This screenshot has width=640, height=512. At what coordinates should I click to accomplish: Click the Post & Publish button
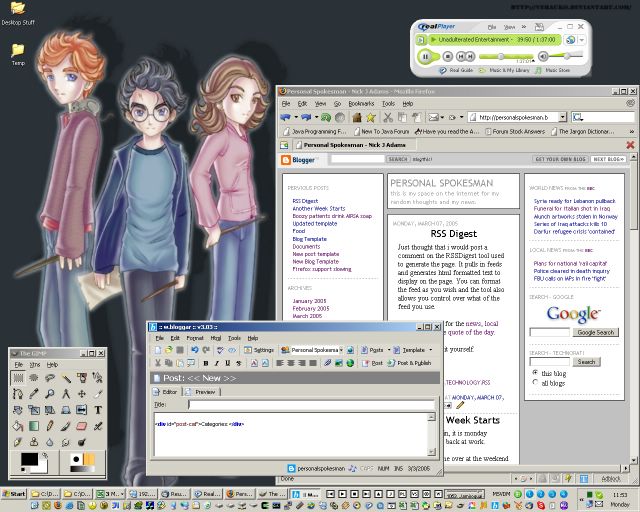(x=409, y=363)
